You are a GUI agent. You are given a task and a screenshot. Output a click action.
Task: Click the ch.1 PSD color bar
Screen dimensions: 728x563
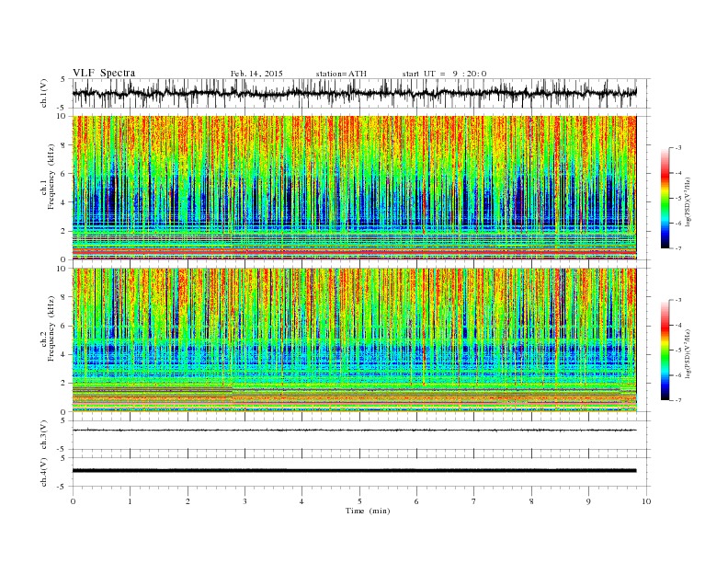[x=665, y=199]
